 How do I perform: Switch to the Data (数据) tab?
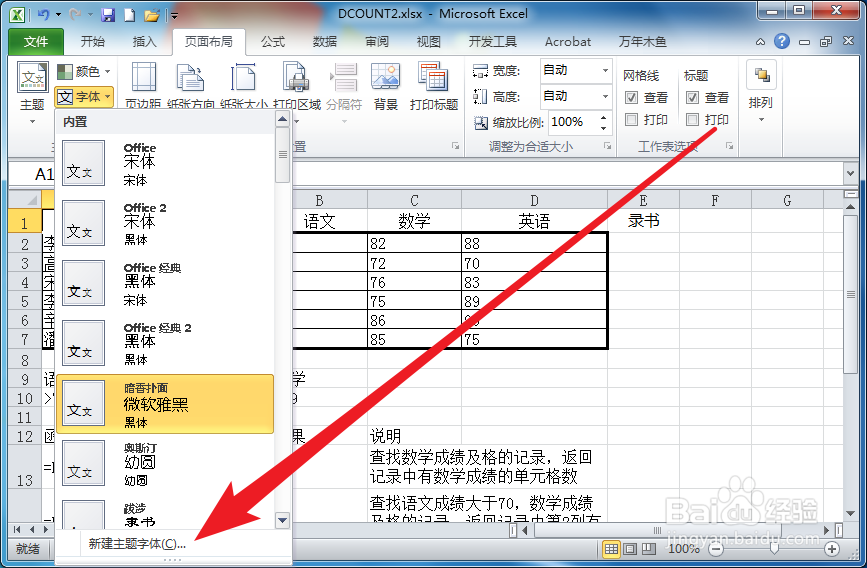[x=325, y=41]
